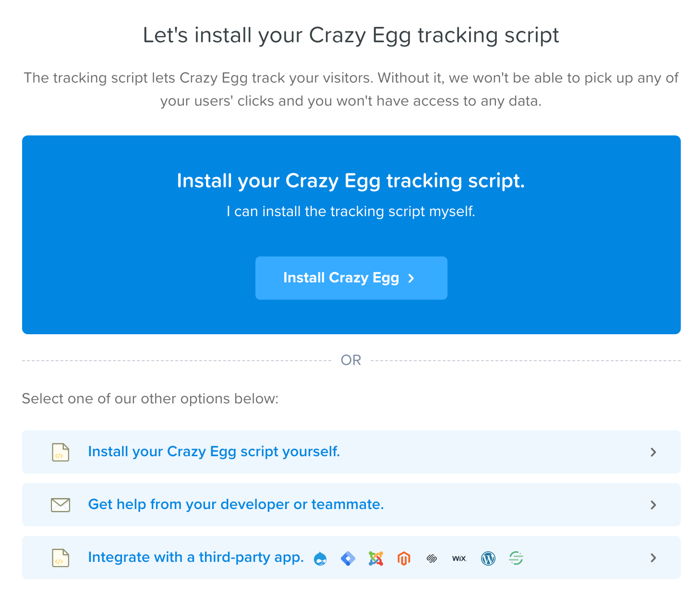
Task: Select the Joomla integration icon
Action: 376,558
